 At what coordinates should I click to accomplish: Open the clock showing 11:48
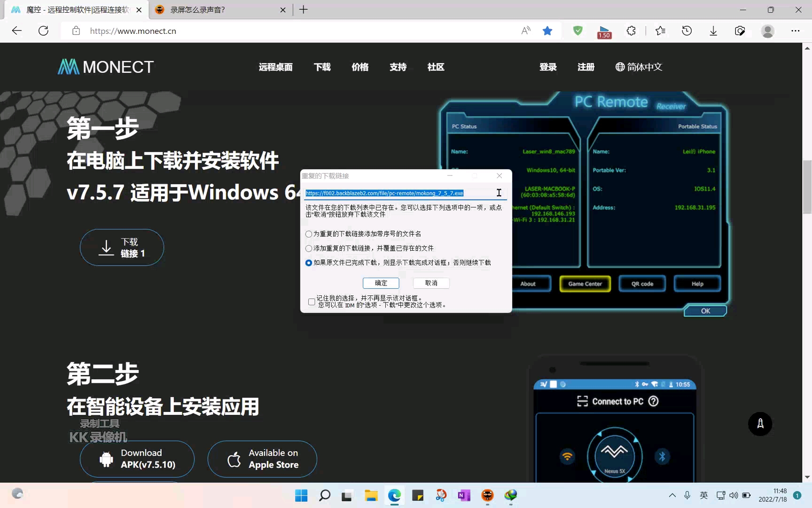pos(773,495)
